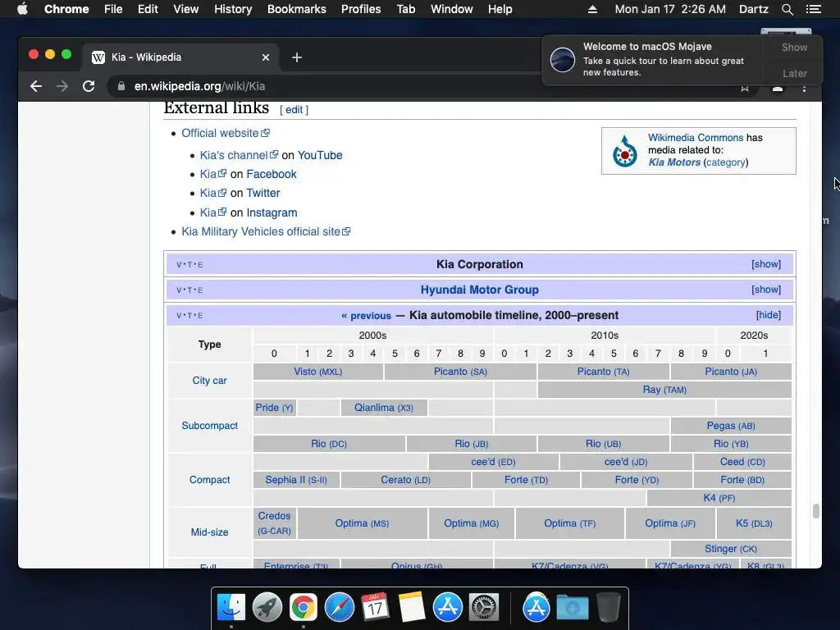Collapse the Kia automobile timeline via hide
Viewport: 840px width, 630px height.
click(768, 315)
